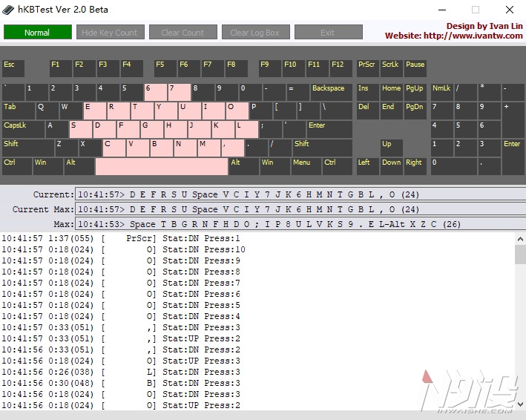Click the Ins key tile
Viewport: 526px width, 420px height.
[x=368, y=92]
